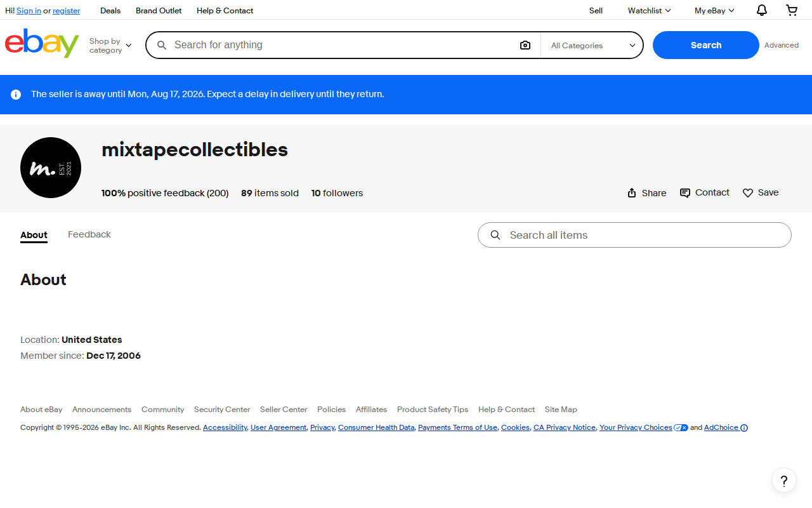Viewport: 812px width, 508px height.
Task: Share this seller profile
Action: (646, 193)
